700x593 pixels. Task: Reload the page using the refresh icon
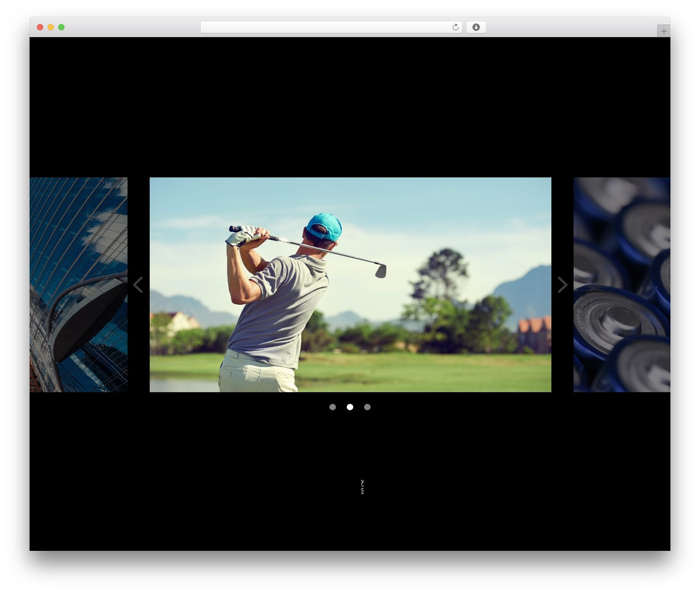(456, 27)
